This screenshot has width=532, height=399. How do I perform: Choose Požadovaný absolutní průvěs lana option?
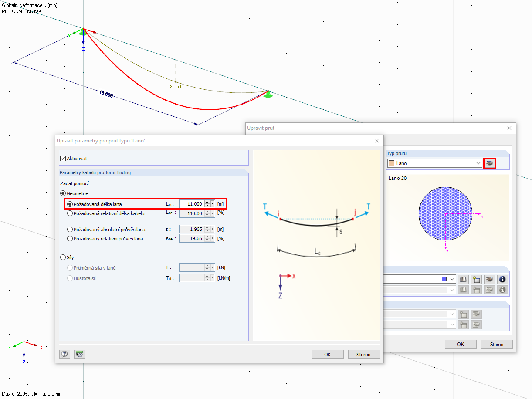pyautogui.click(x=70, y=229)
